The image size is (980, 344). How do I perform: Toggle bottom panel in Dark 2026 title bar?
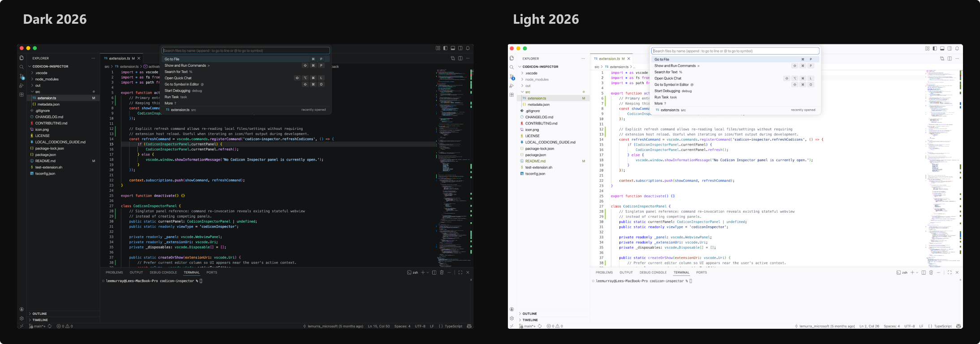(453, 48)
